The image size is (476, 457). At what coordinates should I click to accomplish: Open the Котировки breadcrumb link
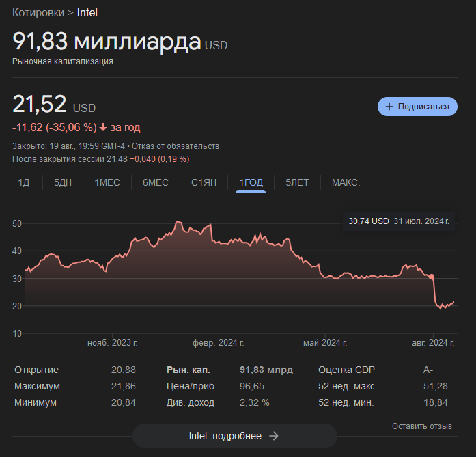38,13
